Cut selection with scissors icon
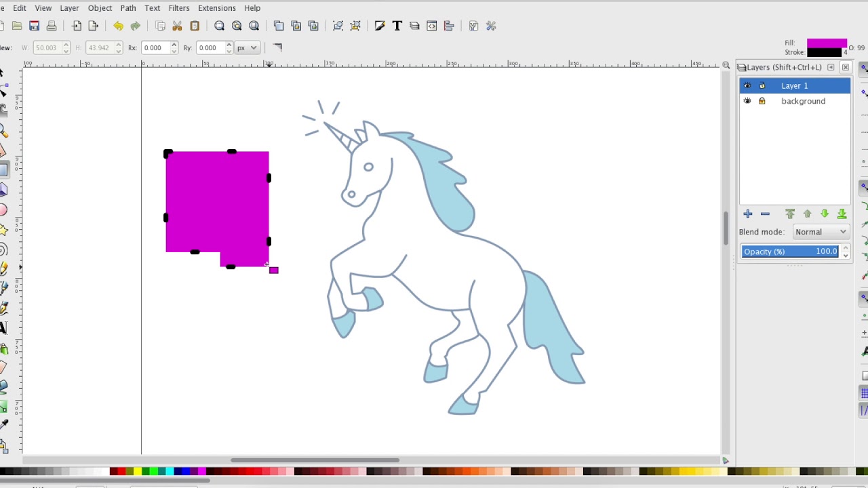This screenshot has width=868, height=488. click(x=177, y=26)
